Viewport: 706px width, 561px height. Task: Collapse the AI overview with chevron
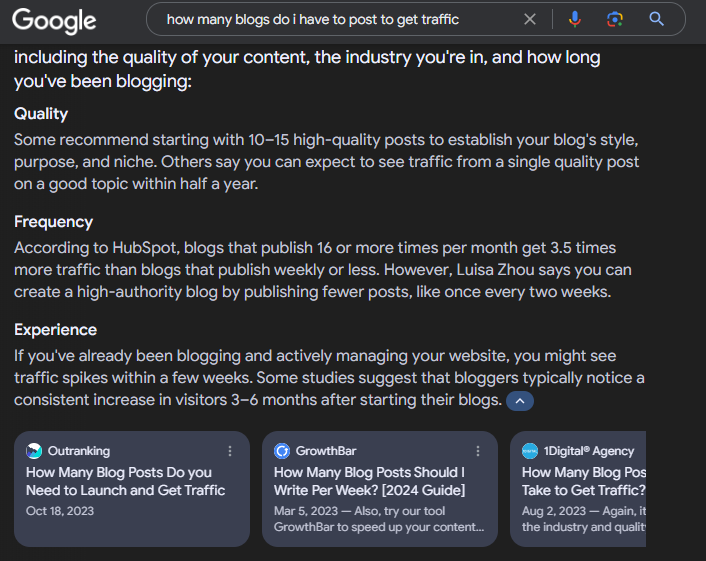pos(520,401)
